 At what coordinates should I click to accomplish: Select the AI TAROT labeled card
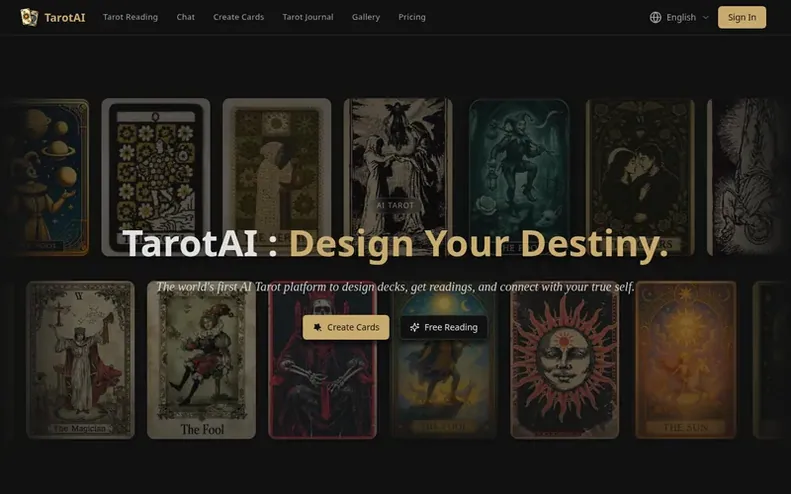[x=398, y=177]
